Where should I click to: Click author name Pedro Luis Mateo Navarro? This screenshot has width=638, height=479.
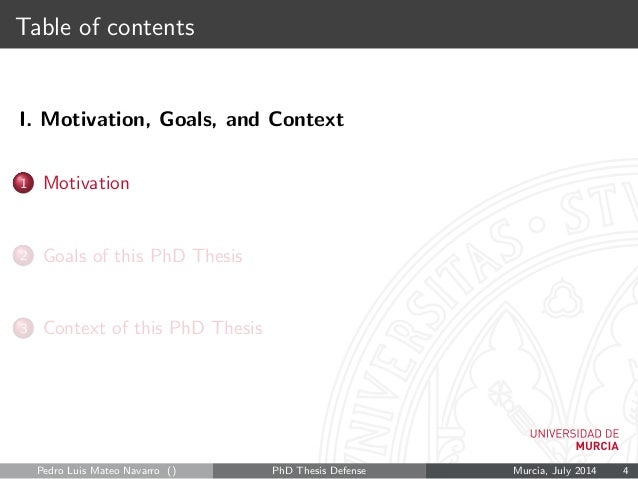click(98, 470)
